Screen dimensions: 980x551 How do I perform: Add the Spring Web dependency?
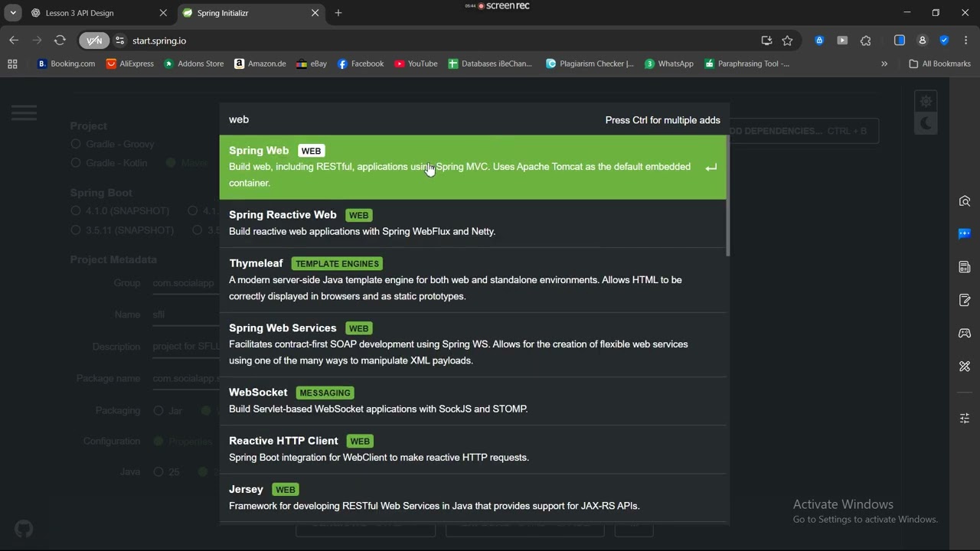pyautogui.click(x=472, y=167)
